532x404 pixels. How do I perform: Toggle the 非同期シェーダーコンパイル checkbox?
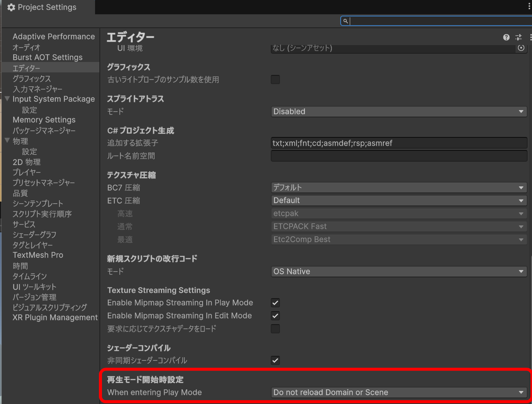click(275, 360)
